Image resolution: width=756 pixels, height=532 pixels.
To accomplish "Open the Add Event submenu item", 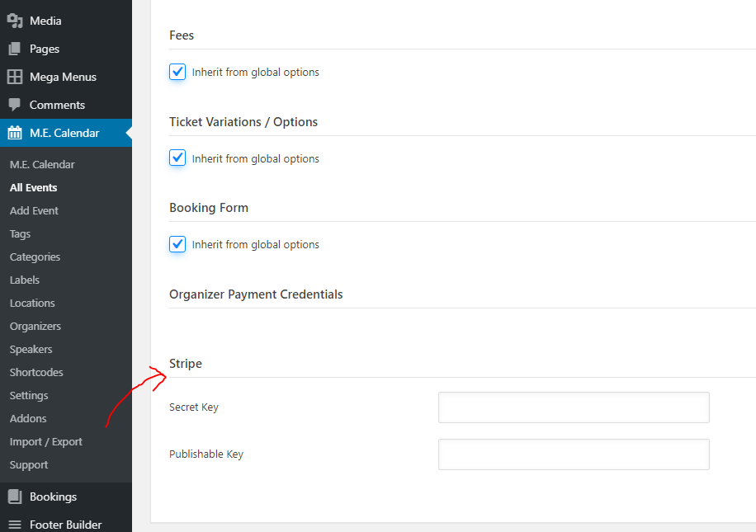I will coord(34,210).
